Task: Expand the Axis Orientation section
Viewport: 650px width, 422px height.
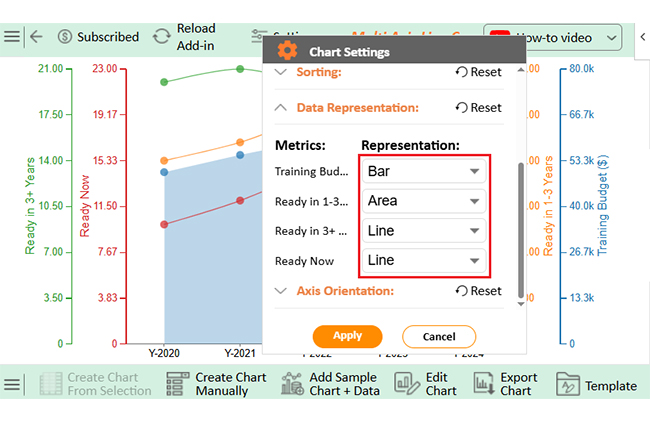Action: 280,291
